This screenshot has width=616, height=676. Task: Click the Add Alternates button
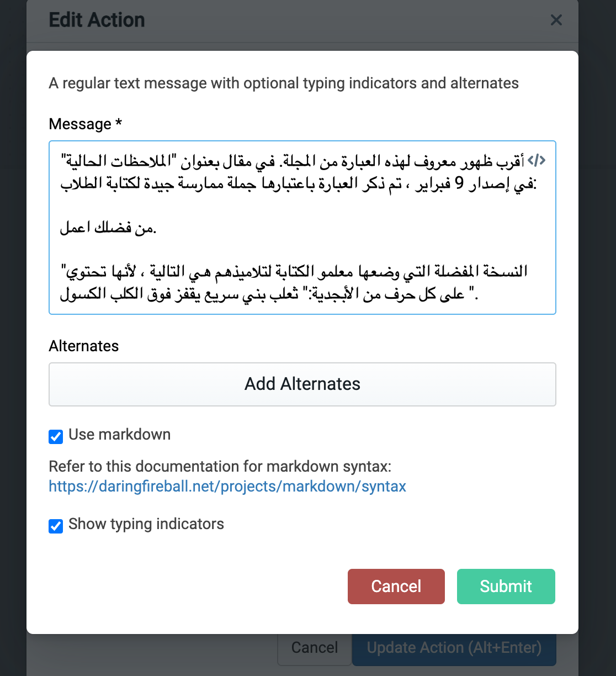click(x=302, y=384)
